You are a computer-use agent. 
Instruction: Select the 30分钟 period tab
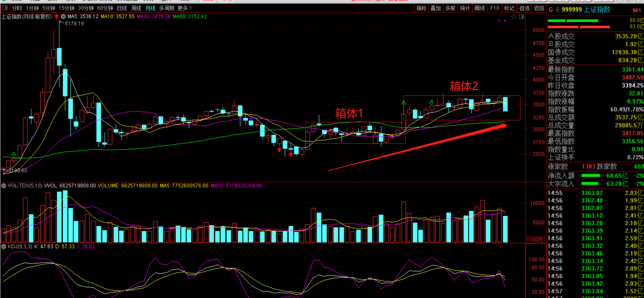pyautogui.click(x=86, y=8)
